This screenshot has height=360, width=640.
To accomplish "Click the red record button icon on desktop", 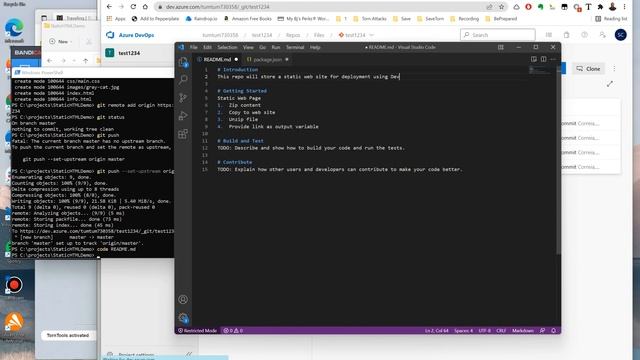I will pos(14,284).
